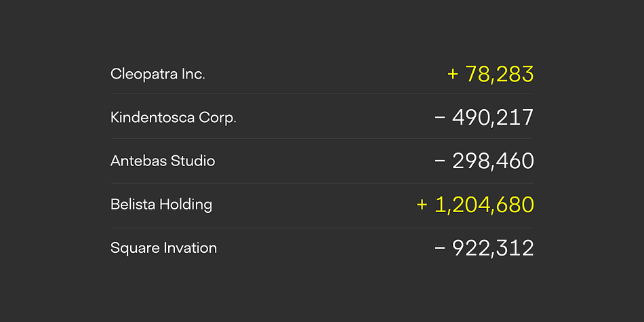Image resolution: width=644 pixels, height=322 pixels.
Task: Click the divider line below Belista Holding
Action: pyautogui.click(x=322, y=228)
